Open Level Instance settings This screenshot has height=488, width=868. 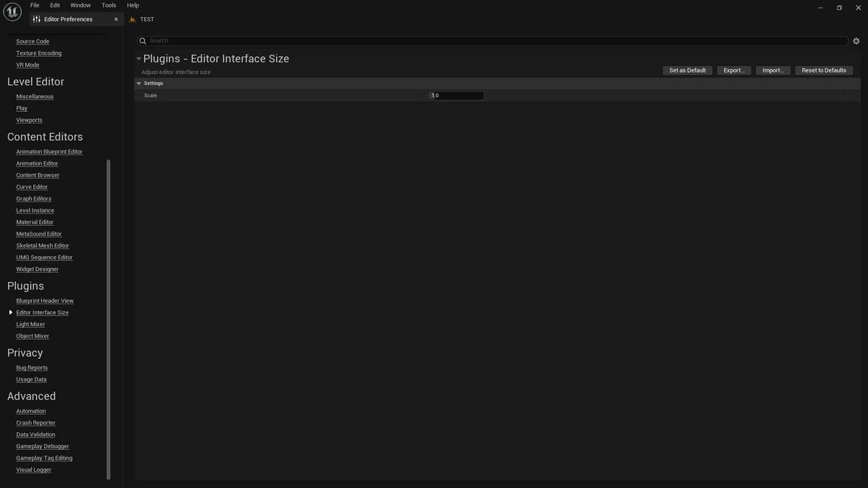pyautogui.click(x=35, y=210)
